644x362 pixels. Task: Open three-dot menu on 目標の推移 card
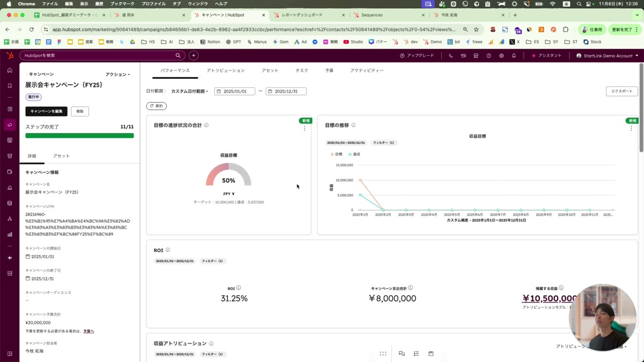pos(631,129)
